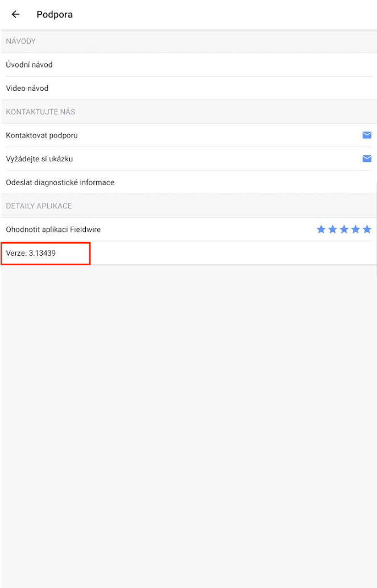Go back using the arrow icon

click(15, 15)
